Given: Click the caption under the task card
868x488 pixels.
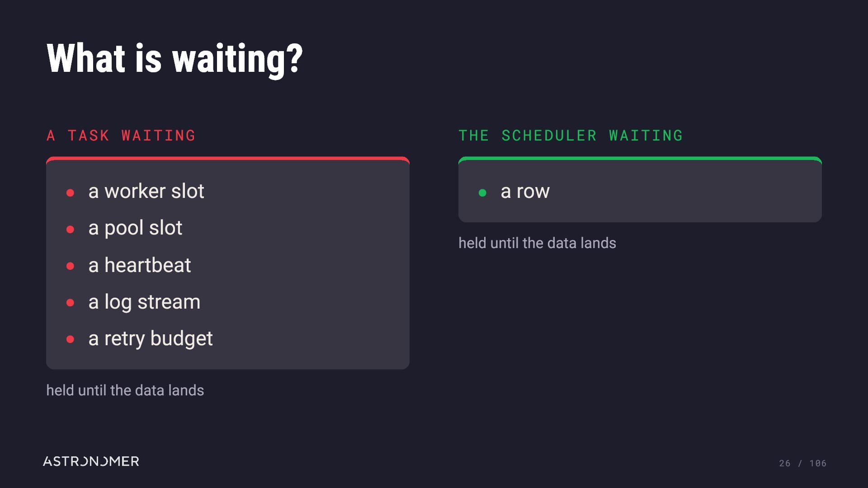Looking at the screenshot, I should (x=125, y=390).
